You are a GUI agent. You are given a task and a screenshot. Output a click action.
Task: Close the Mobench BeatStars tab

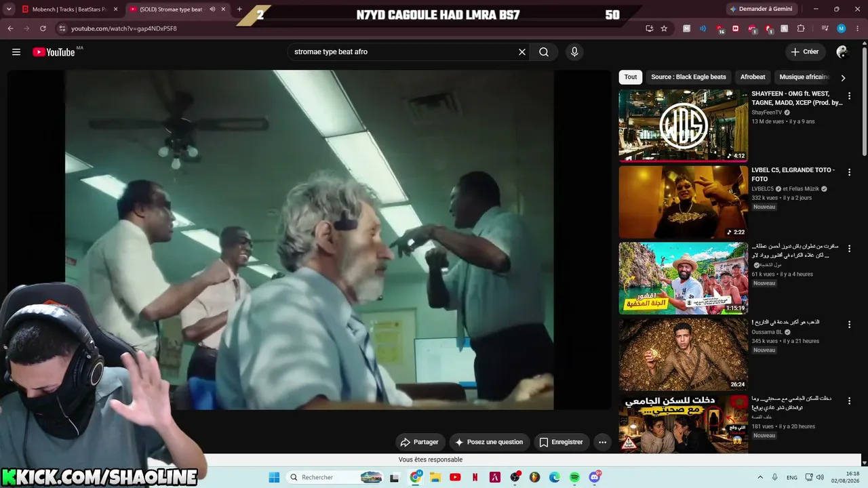coord(115,9)
